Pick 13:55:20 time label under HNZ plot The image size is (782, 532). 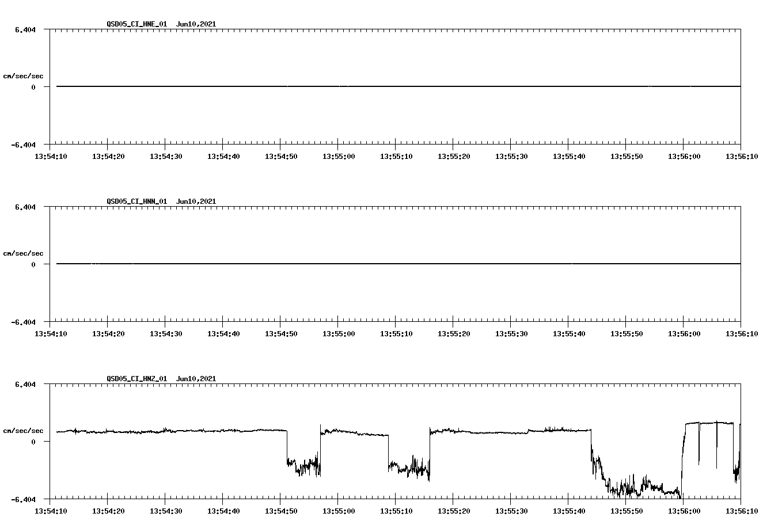point(453,511)
